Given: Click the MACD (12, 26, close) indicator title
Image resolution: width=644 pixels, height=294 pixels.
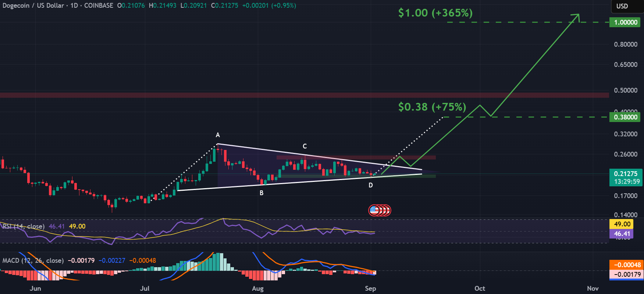Looking at the screenshot, I should 33,261.
